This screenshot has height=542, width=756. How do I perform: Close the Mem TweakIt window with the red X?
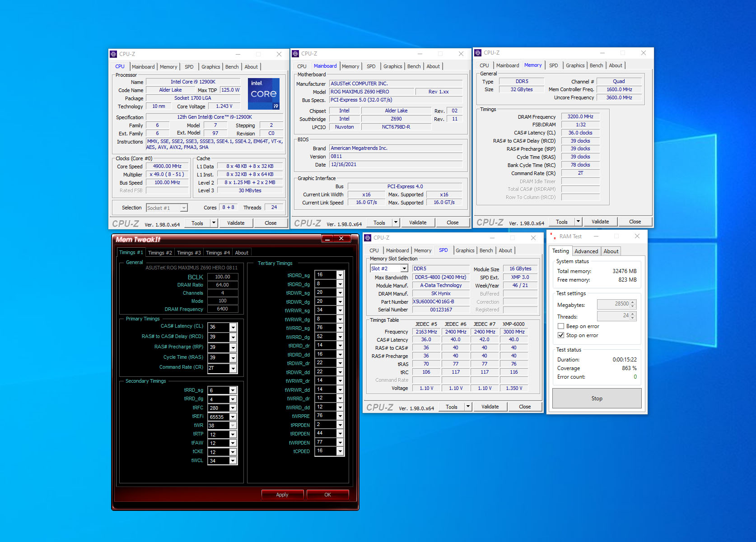341,238
